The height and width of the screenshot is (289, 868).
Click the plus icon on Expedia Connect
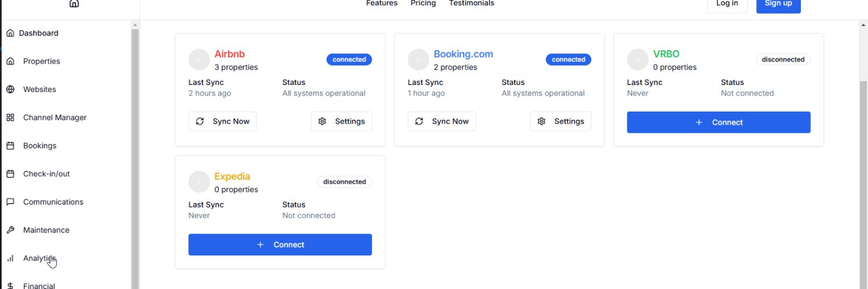(x=260, y=245)
